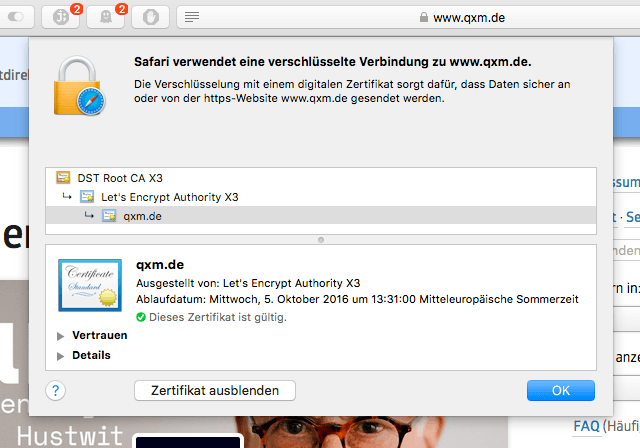Viewport: 640px width, 448px height.
Task: Click the green valid-certificate checkmark
Action: [141, 317]
